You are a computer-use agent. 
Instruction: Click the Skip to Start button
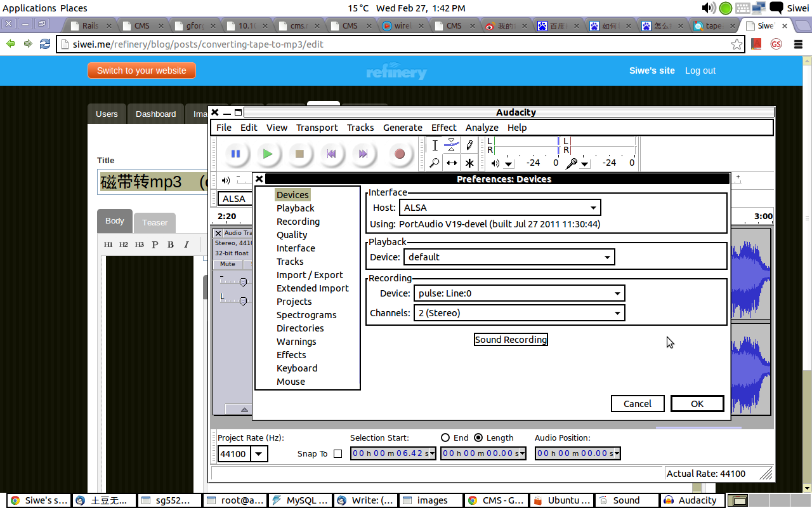pos(331,153)
